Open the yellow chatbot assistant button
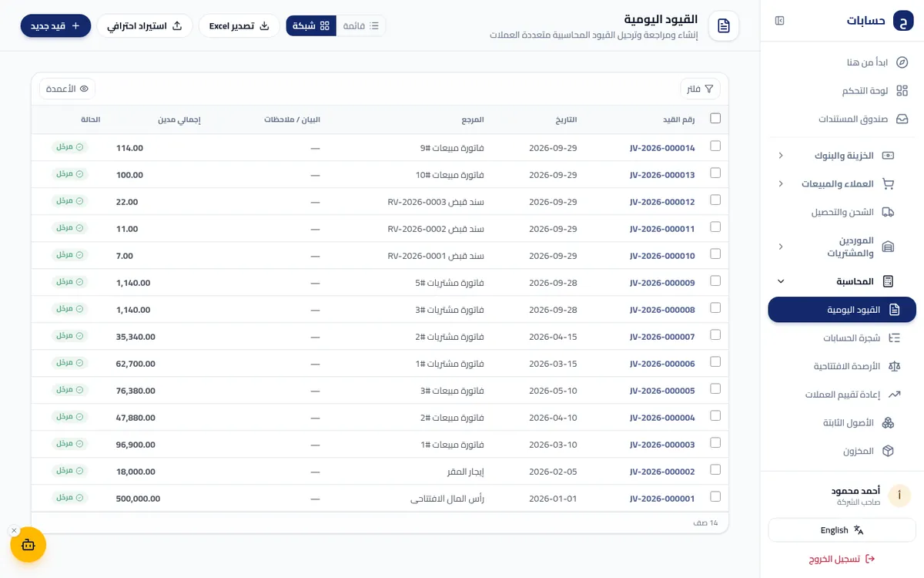 tap(28, 545)
